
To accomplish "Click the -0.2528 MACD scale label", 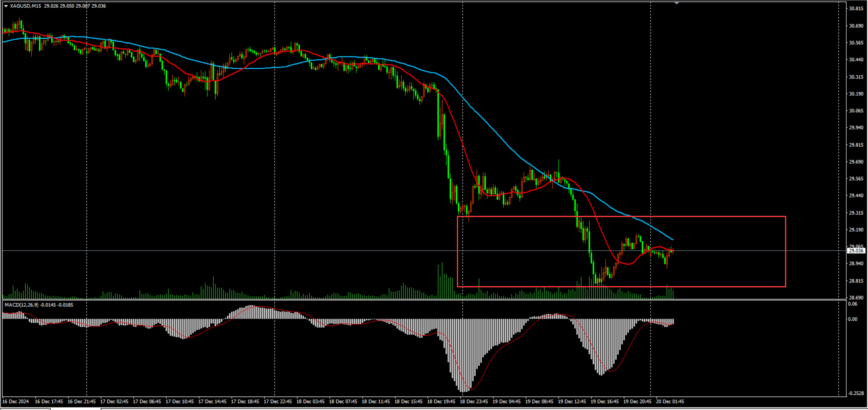I will coord(856,393).
